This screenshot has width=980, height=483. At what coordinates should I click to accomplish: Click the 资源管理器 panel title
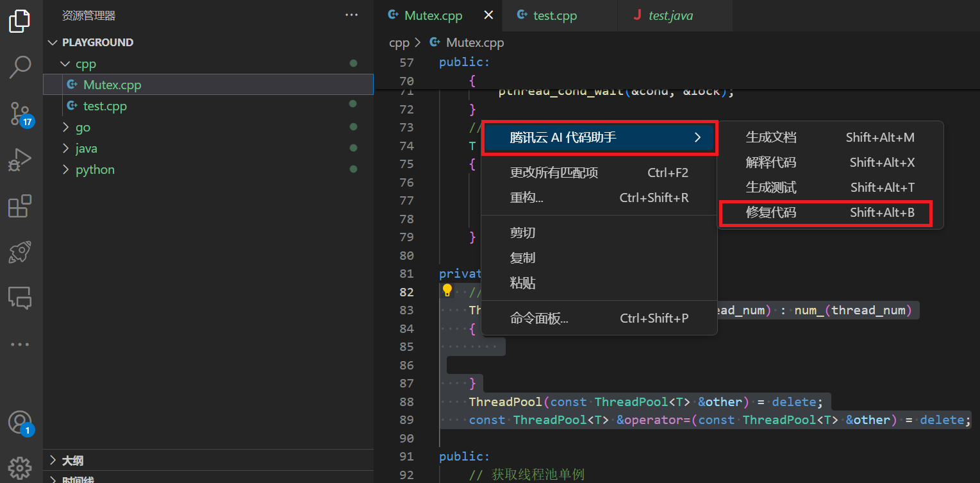(88, 15)
